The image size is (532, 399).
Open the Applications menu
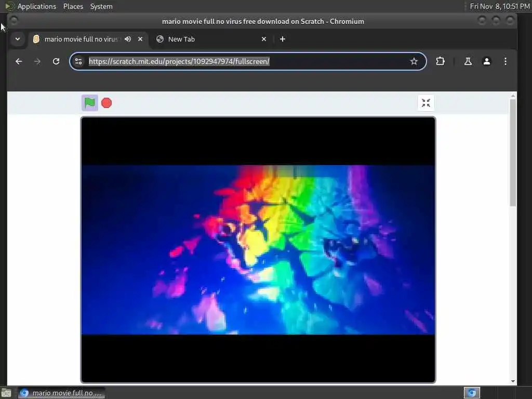(37, 6)
